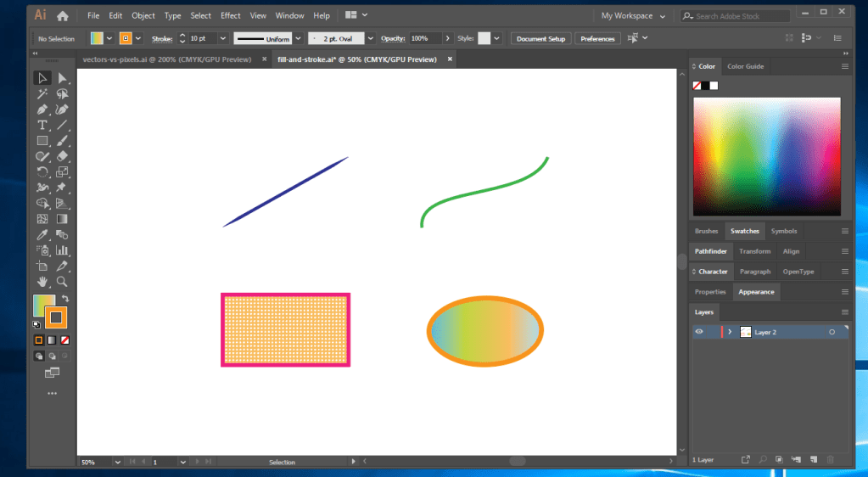Activate the Eyedropper tool

point(42,234)
